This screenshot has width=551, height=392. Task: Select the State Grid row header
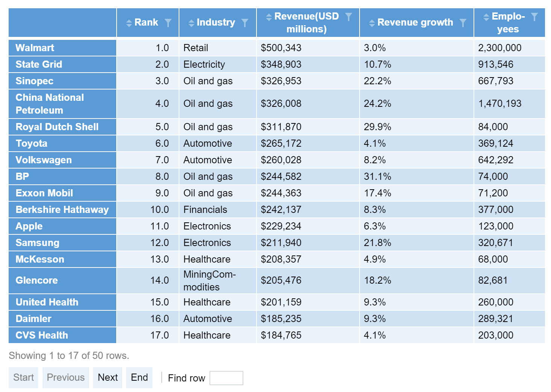tap(62, 64)
